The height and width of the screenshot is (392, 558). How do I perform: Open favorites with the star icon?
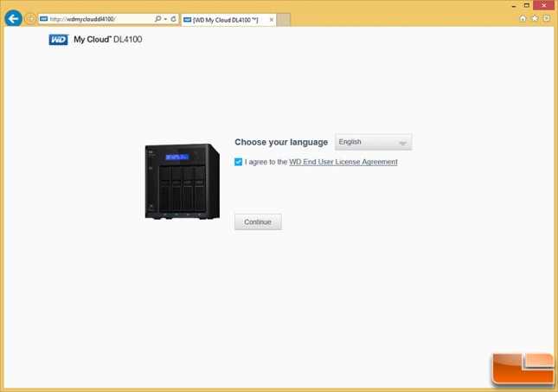click(535, 19)
